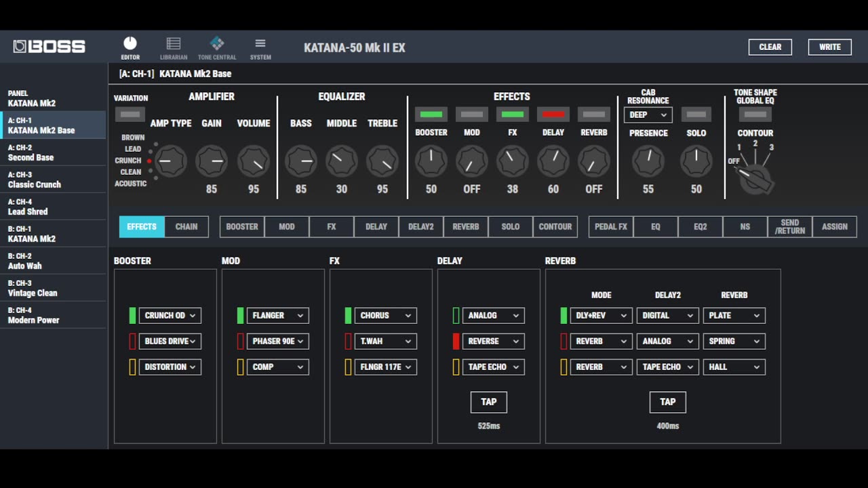Screen dimensions: 868x488
Task: Open the REVERSE delay type dropdown
Action: click(x=493, y=341)
